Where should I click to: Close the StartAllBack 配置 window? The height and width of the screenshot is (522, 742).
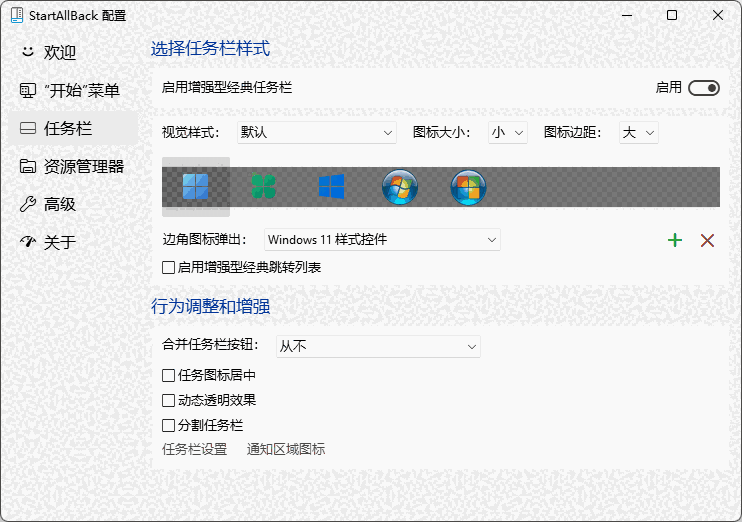[x=717, y=15]
